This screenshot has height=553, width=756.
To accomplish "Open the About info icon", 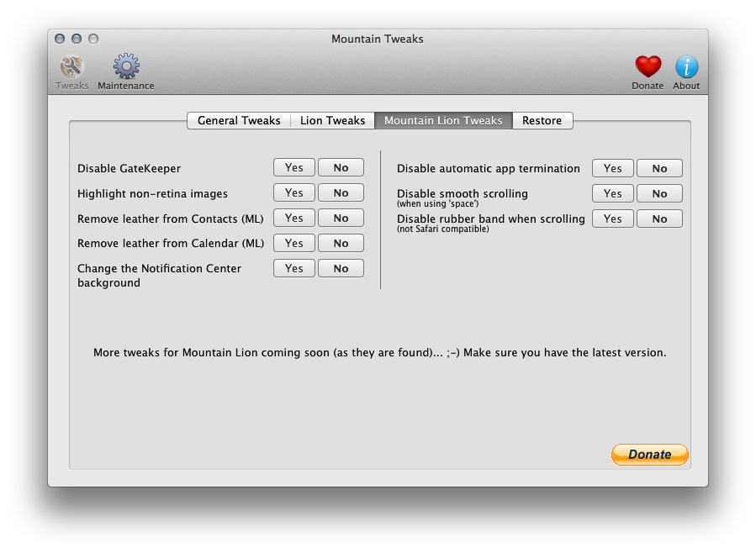I will point(686,72).
